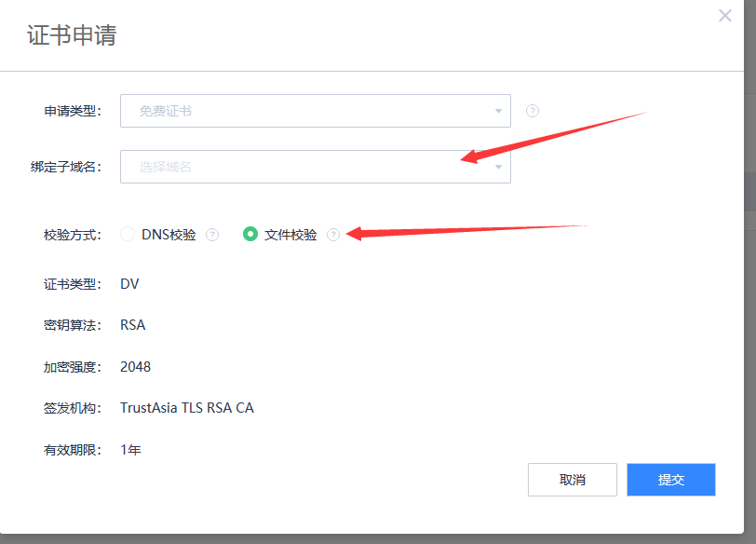Select the 文件校验 radio button
756x544 pixels.
(250, 235)
